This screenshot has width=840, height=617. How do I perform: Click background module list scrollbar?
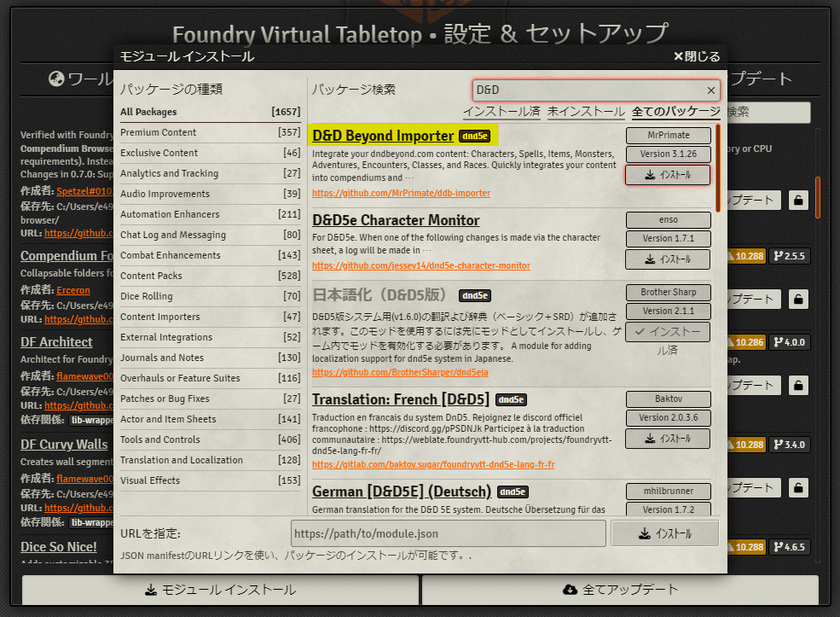point(818,197)
